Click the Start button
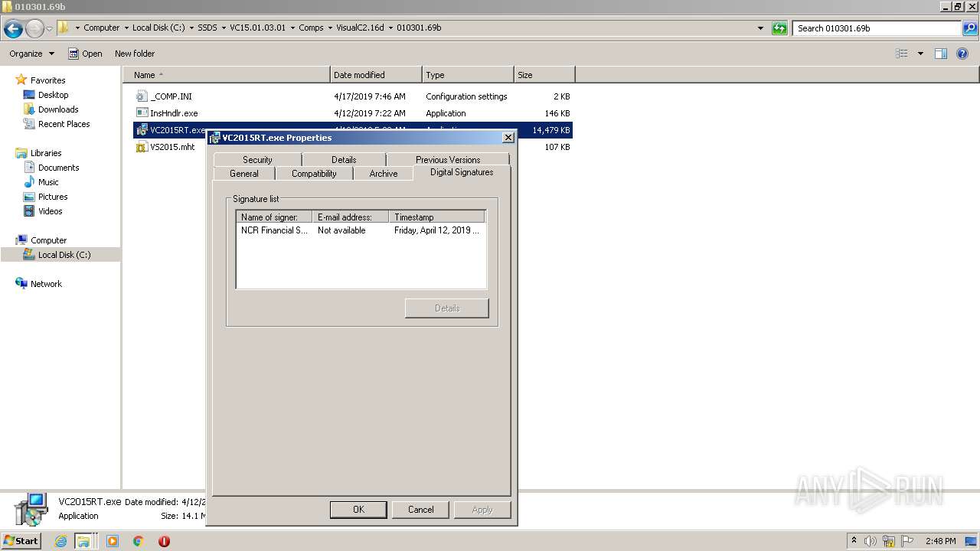The width and height of the screenshot is (980, 551). pyautogui.click(x=21, y=541)
